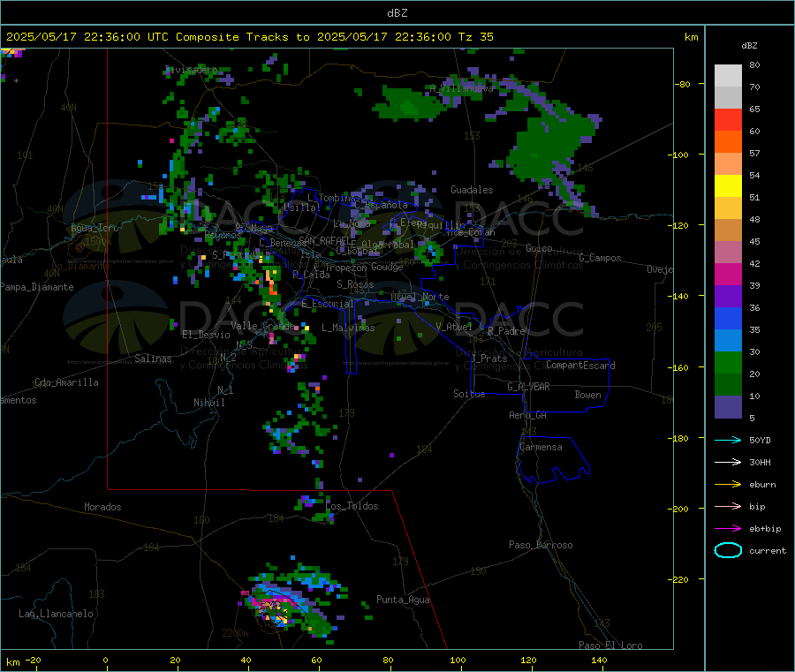Click the 'eburn' legend label
795x672 pixels.
point(762,485)
